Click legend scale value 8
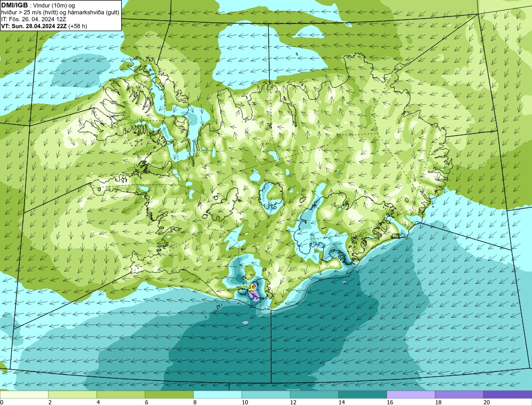 (x=195, y=402)
